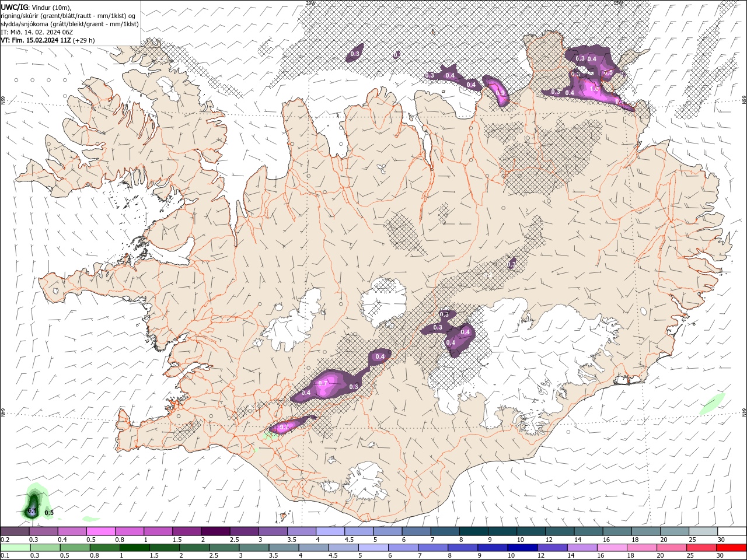Image resolution: width=747 pixels, height=560 pixels.
Task: Click the 'UWC/IG: Vindur (10m),' title line
Action: click(36, 7)
